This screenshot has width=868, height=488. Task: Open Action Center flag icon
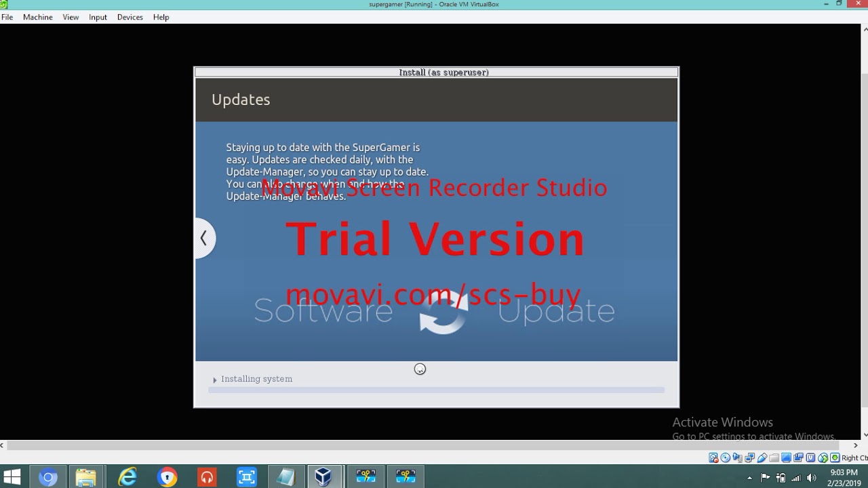pyautogui.click(x=766, y=478)
